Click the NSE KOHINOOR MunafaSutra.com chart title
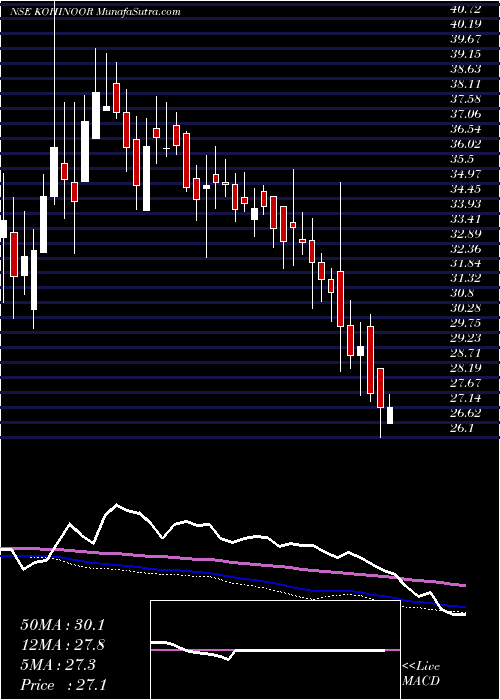This screenshot has width=500, height=700. tap(95, 12)
